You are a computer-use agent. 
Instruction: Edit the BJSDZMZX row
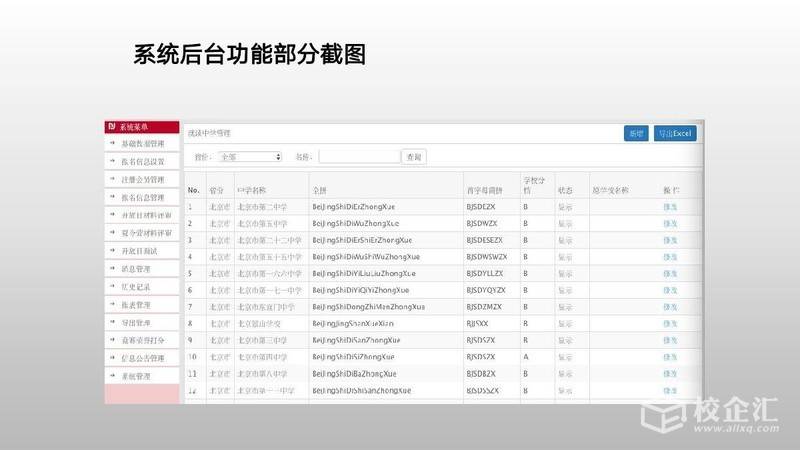click(x=670, y=307)
